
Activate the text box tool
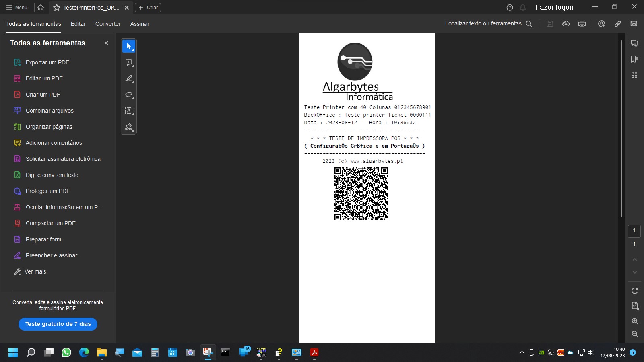coord(129,111)
